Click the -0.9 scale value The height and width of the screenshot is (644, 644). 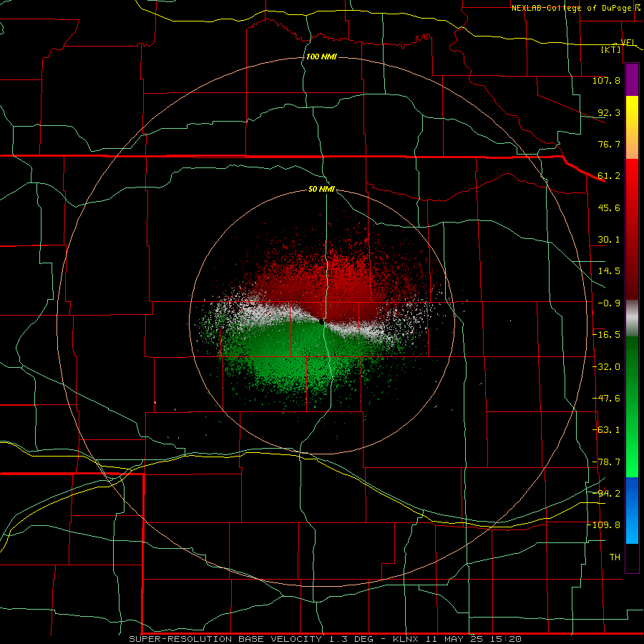pos(609,303)
